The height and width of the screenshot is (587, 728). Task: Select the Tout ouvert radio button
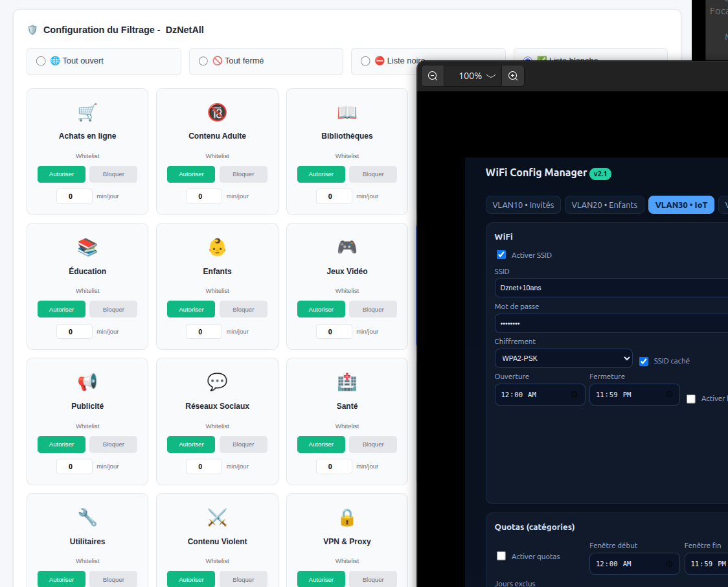[41, 61]
